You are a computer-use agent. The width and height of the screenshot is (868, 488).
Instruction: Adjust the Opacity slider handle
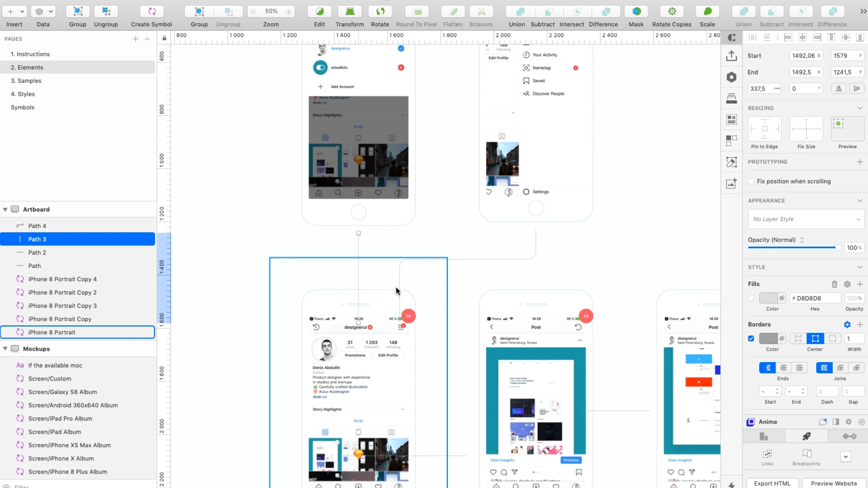(838, 247)
